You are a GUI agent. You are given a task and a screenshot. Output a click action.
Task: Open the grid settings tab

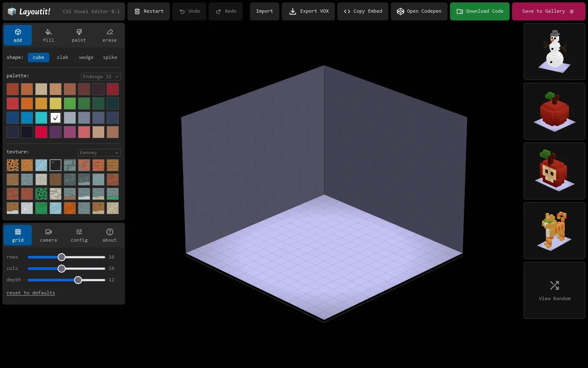tap(18, 235)
